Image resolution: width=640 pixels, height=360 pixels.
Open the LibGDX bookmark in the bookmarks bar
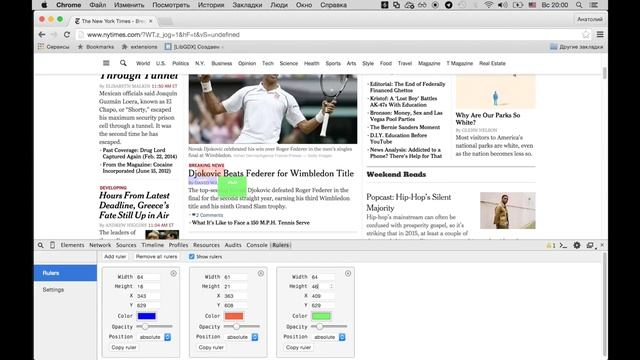(x=193, y=47)
